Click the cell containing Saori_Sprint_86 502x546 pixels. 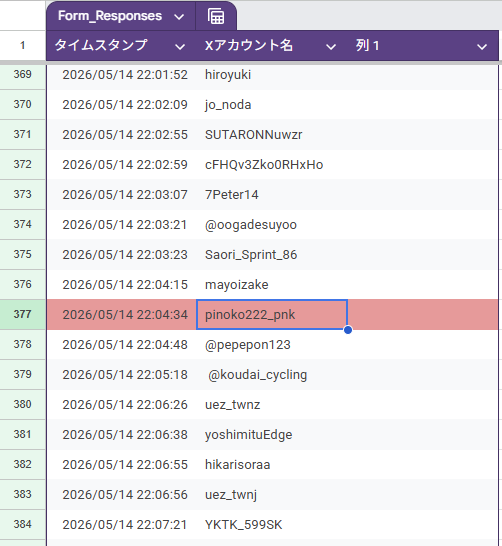(272, 254)
